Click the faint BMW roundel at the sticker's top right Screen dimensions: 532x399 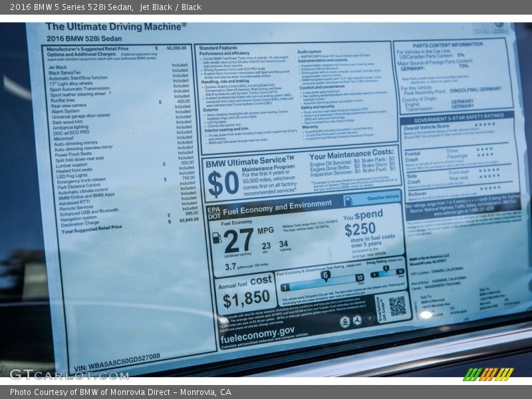click(x=499, y=26)
